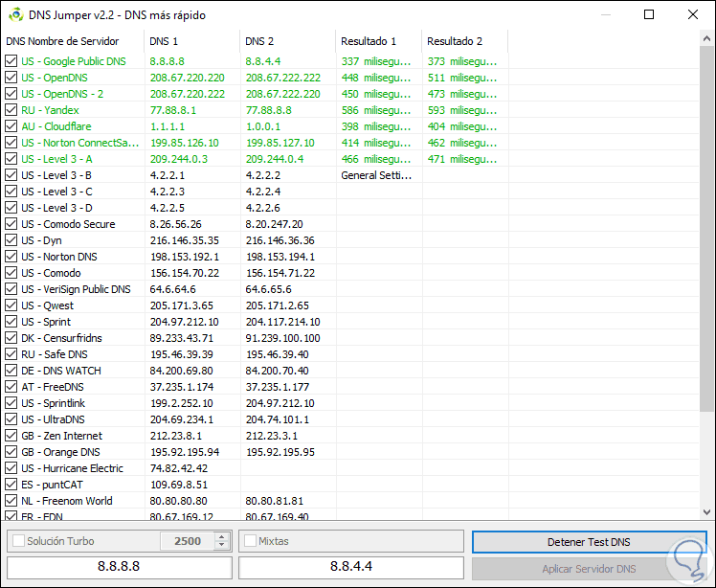The height and width of the screenshot is (588, 716).
Task: Select the US - Level 3 - C row
Action: pos(56,192)
